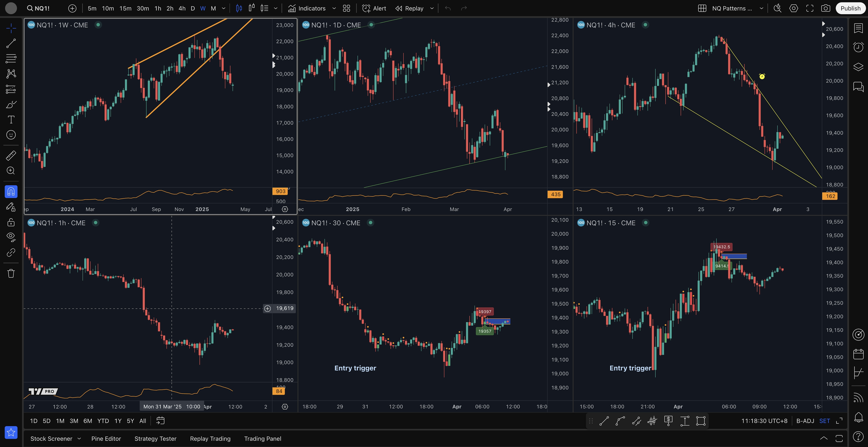868x447 pixels.
Task: Toggle hide all drawings eye icon
Action: click(x=11, y=237)
